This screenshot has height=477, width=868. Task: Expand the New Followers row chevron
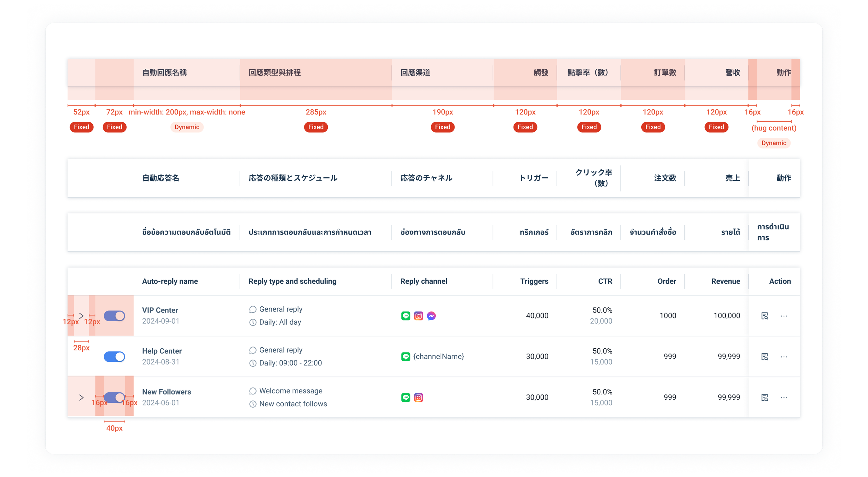point(81,398)
